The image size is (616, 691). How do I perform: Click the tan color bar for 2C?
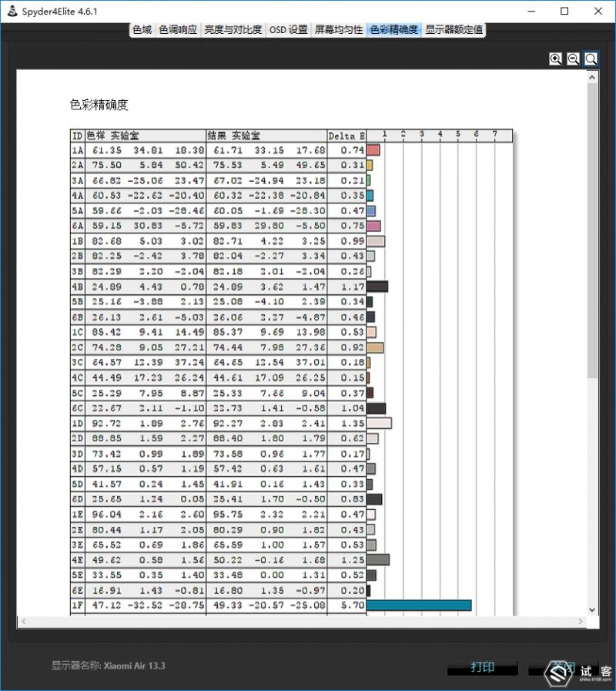coord(375,347)
